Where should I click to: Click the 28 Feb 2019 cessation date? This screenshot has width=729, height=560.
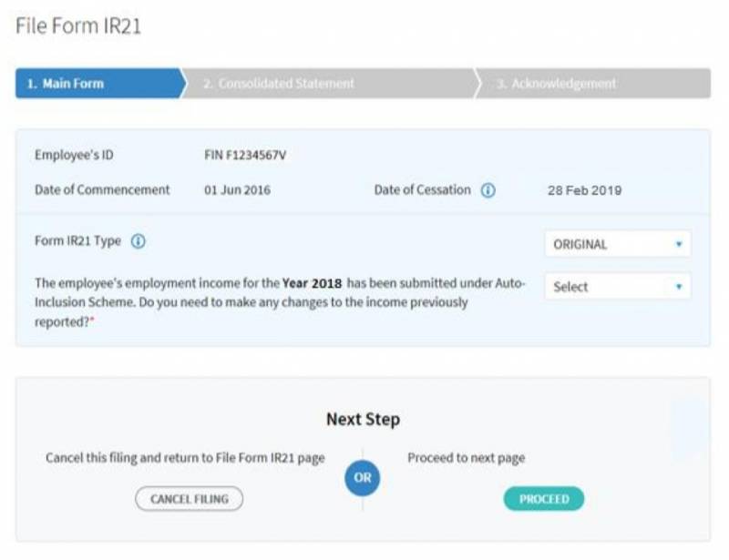click(584, 190)
